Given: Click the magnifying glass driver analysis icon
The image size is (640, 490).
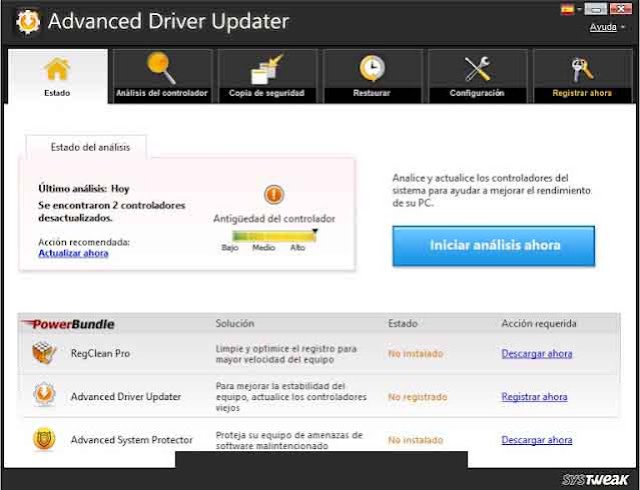Looking at the screenshot, I should (x=162, y=68).
